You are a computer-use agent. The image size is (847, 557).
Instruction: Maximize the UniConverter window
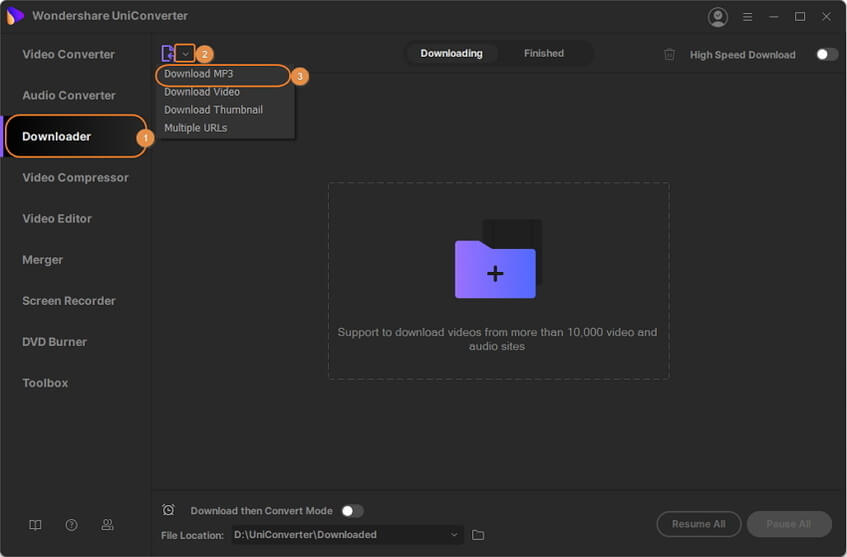800,17
